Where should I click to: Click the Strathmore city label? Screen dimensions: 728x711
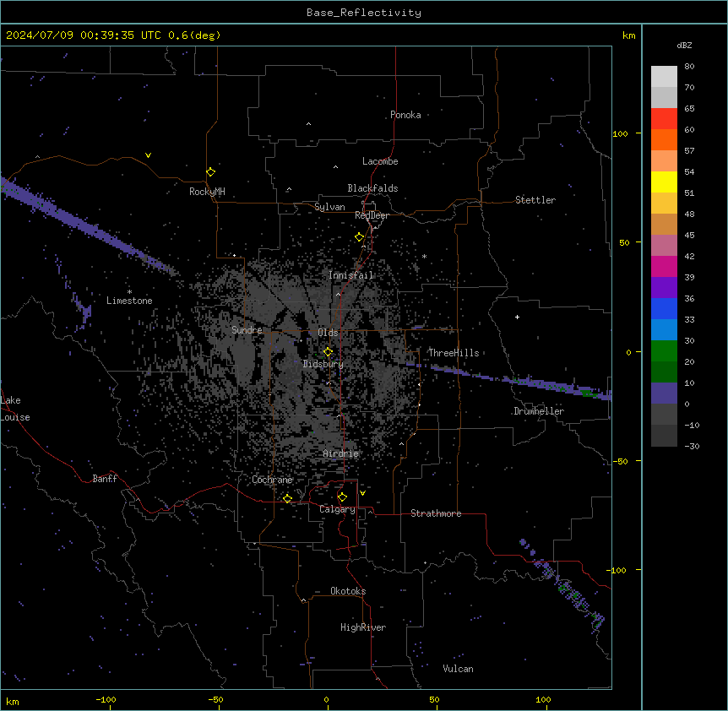pos(436,513)
